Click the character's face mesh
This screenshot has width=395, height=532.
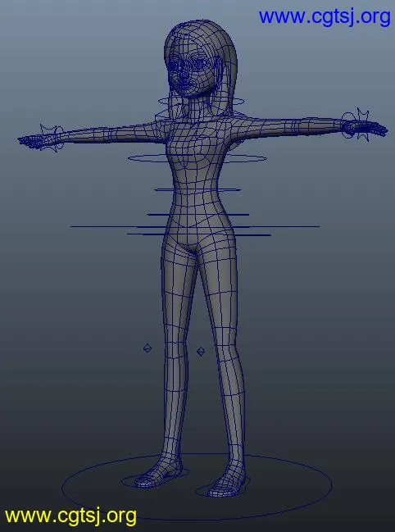tap(186, 71)
